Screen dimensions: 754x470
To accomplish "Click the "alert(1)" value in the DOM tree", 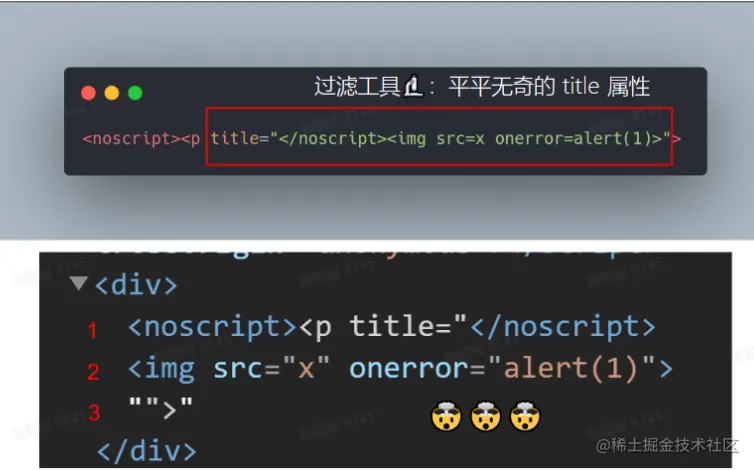I will 571,368.
